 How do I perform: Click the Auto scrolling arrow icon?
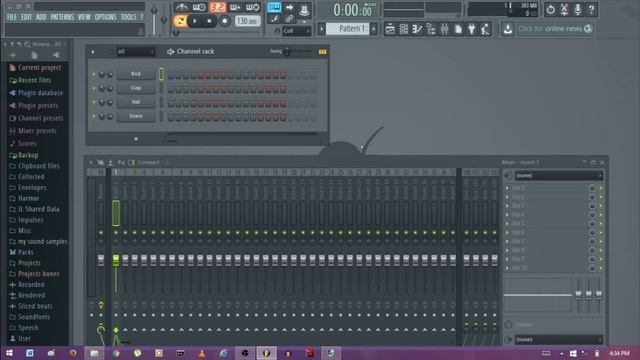(289, 7)
